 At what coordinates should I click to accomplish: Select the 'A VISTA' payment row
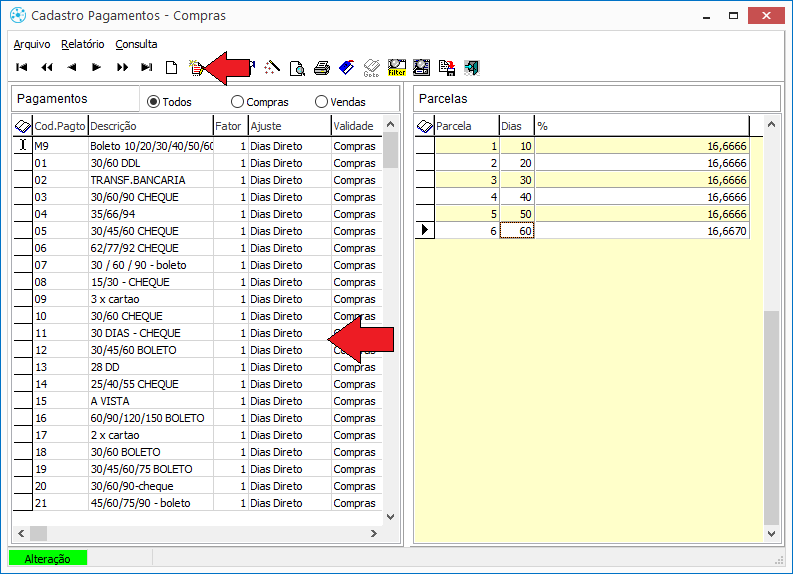[197, 401]
